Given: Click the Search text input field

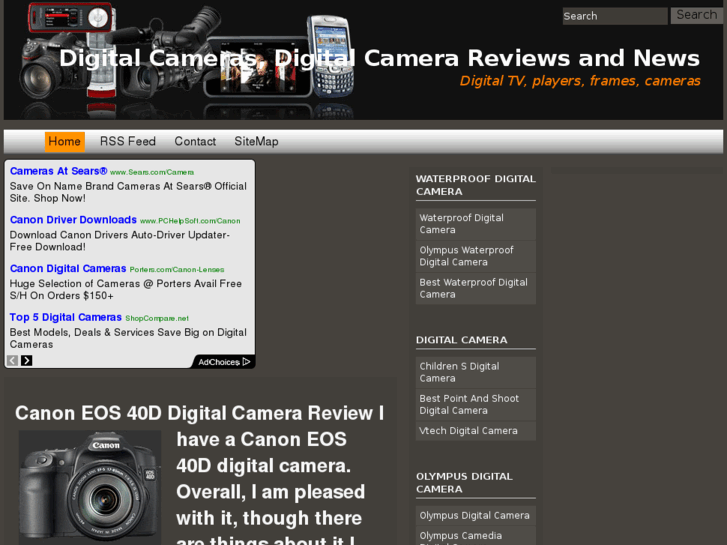Looking at the screenshot, I should click(x=615, y=16).
